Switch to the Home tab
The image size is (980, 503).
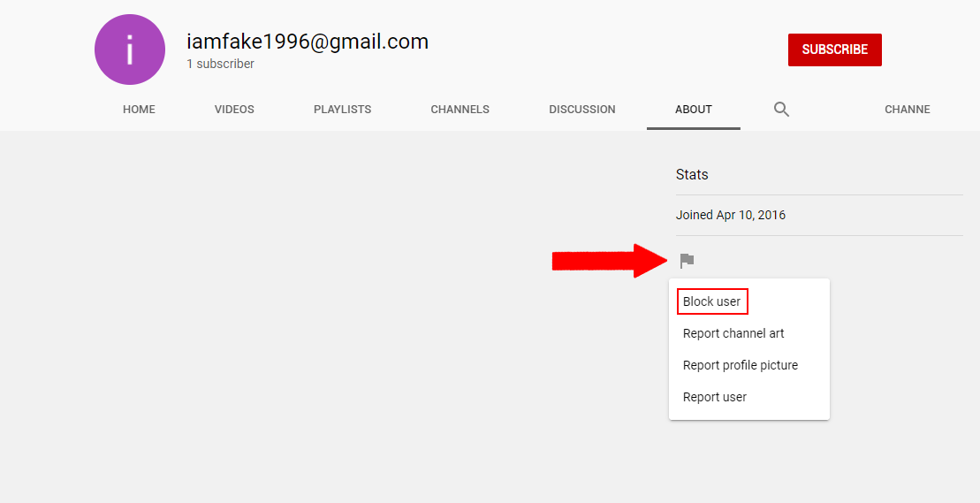139,110
